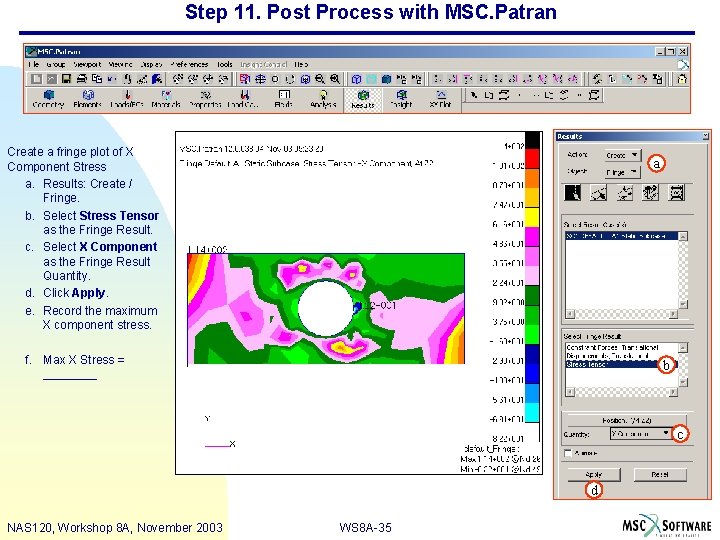Select the Mouse Zoom icon

click(x=223, y=79)
